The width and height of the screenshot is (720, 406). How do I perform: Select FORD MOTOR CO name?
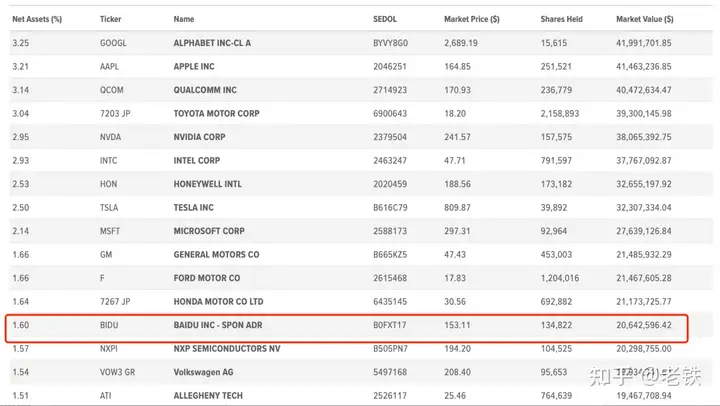[207, 278]
